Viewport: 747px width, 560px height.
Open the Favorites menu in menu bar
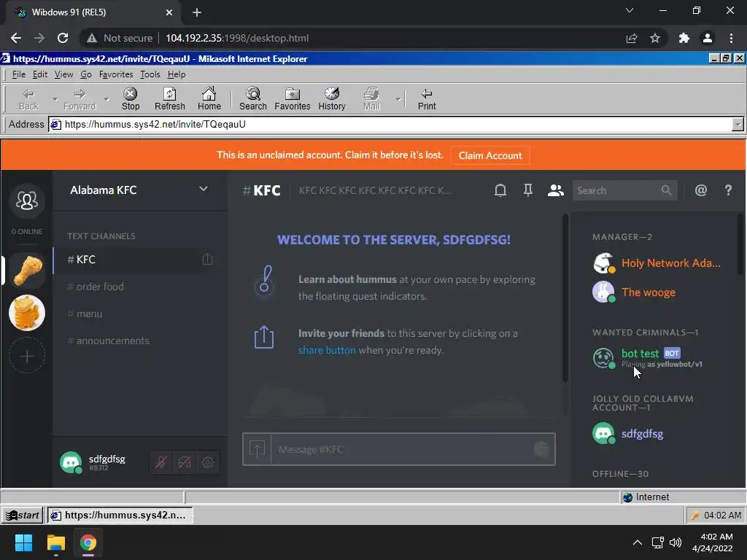(116, 74)
